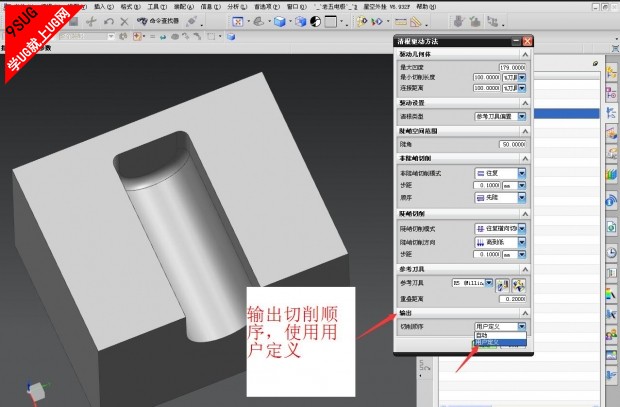Open the 格式 (Format) menu
This screenshot has height=407, width=620.
click(x=130, y=7)
